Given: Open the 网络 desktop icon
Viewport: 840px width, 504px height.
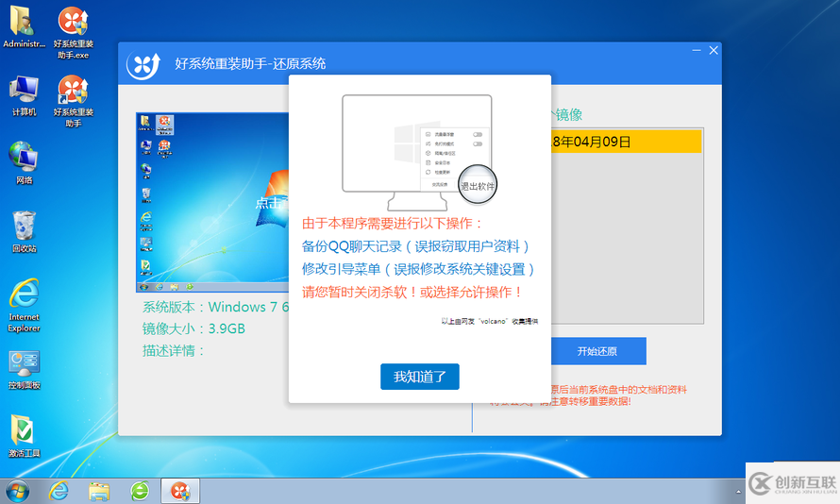Looking at the screenshot, I should (x=24, y=163).
